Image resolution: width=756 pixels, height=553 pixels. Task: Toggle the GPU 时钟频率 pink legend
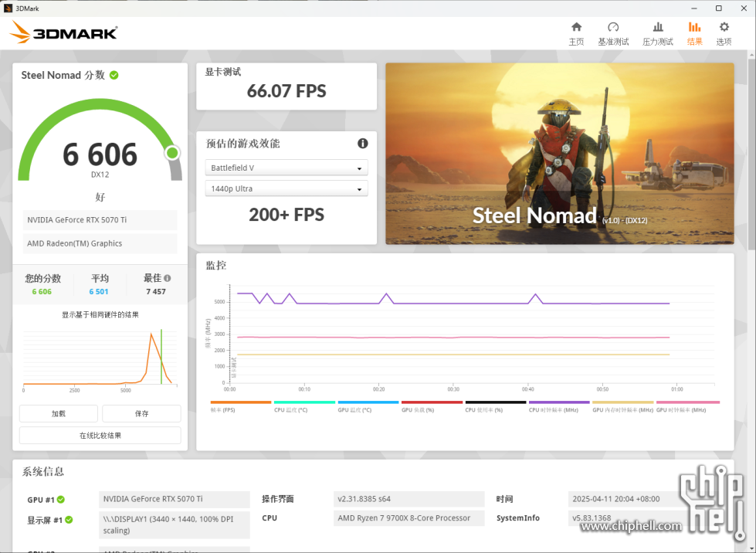pos(687,406)
